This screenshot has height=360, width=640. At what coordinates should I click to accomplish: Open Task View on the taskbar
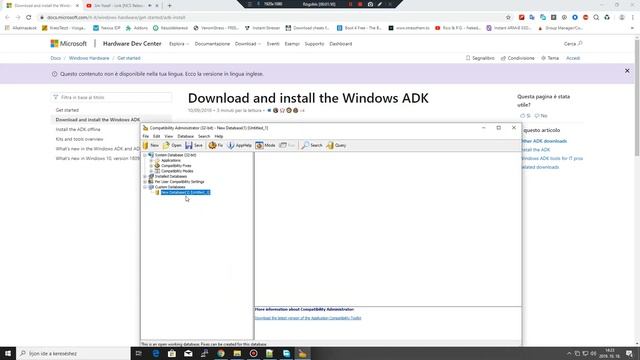coord(139,353)
